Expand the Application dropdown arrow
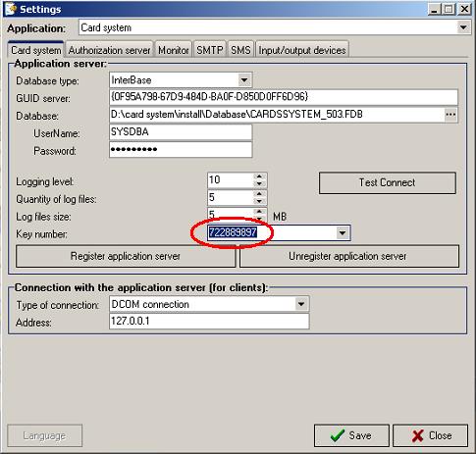This screenshot has height=454, width=476. [463, 27]
